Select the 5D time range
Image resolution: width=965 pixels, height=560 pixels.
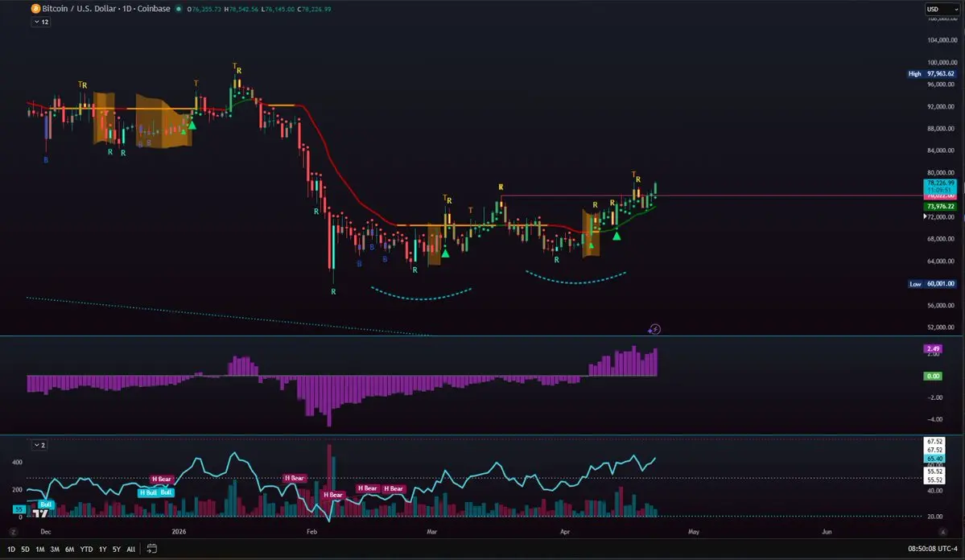25,549
